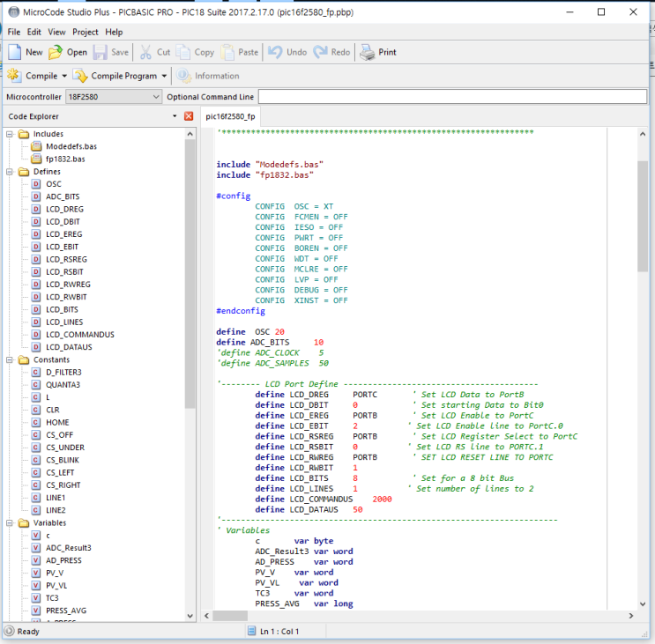
Task: Switch to the pic16f2580_fp tab
Action: pos(230,116)
